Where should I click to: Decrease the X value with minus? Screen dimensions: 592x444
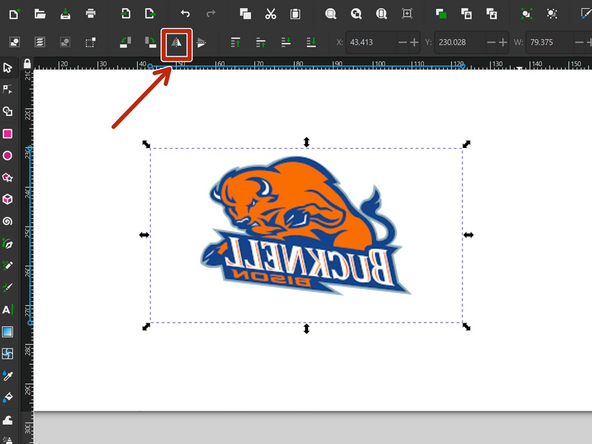tap(402, 42)
